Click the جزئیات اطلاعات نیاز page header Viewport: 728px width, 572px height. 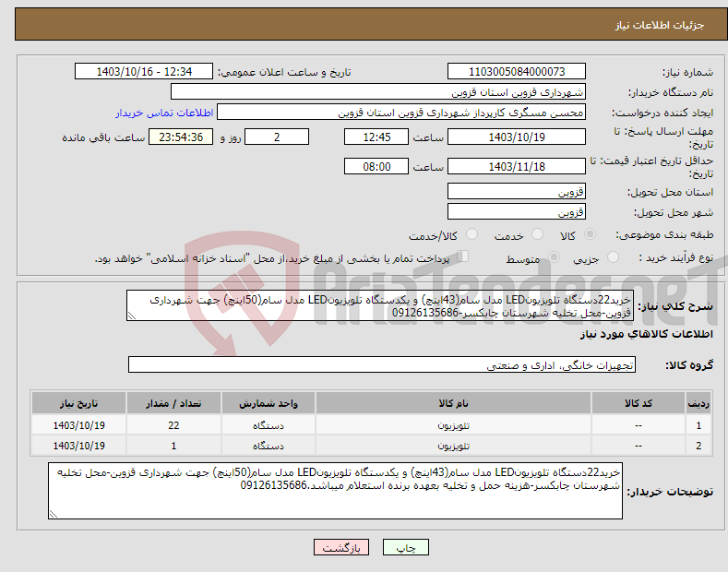click(660, 25)
